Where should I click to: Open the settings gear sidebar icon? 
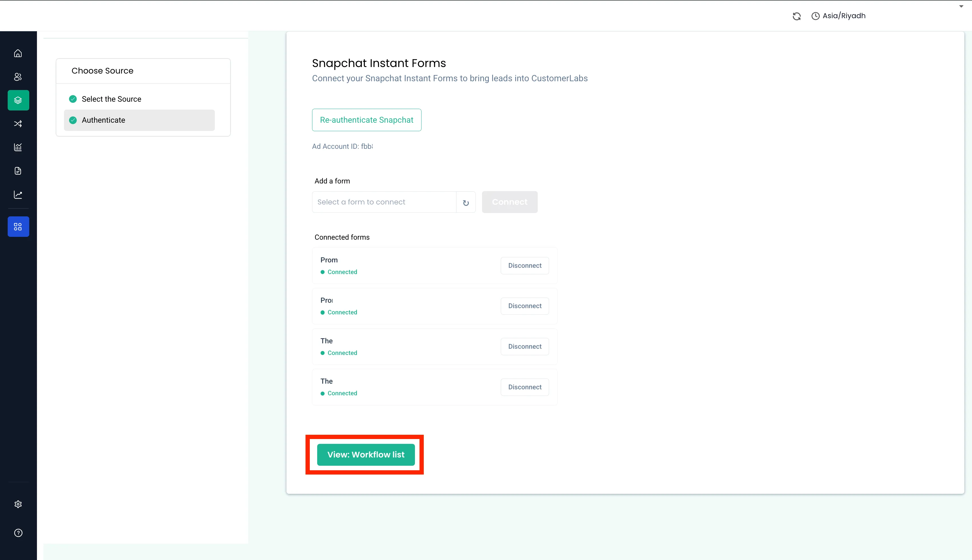(x=18, y=504)
